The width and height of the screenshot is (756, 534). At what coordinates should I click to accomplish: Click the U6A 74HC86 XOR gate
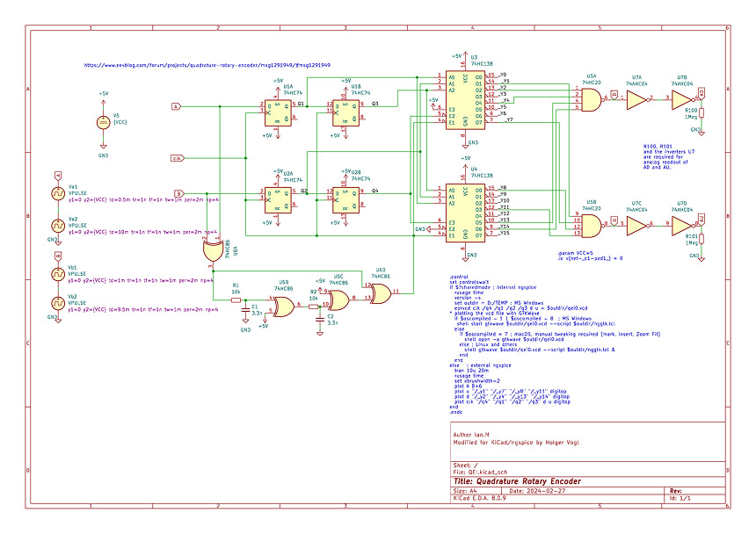[212, 250]
